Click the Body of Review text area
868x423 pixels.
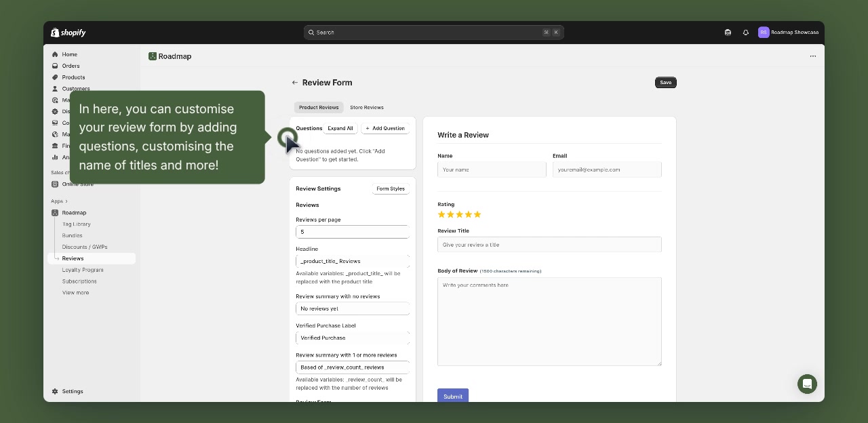[549, 321]
